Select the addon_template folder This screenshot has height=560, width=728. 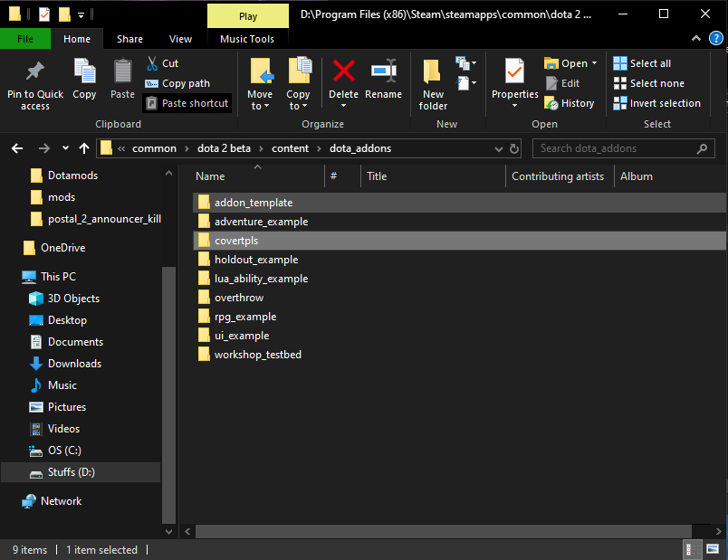459,203
